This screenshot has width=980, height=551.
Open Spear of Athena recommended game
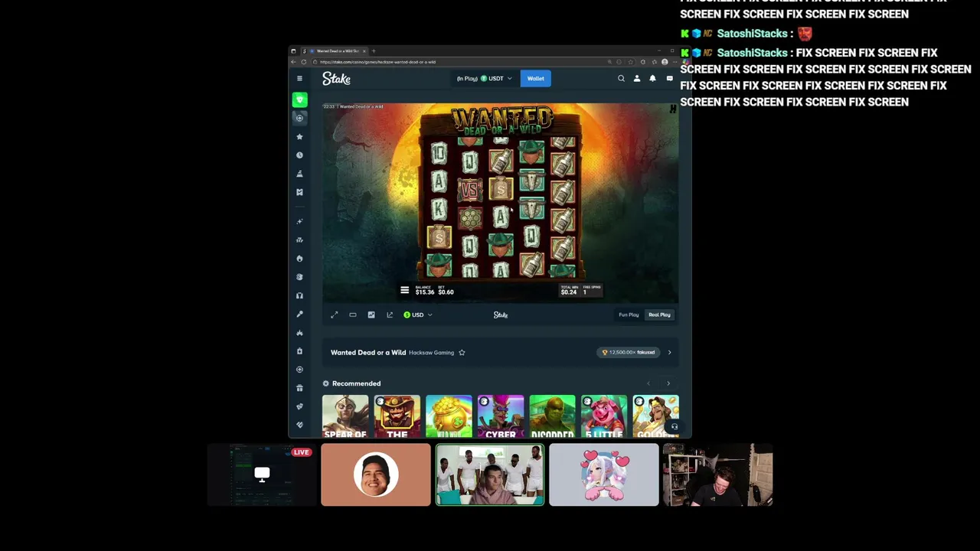(345, 416)
